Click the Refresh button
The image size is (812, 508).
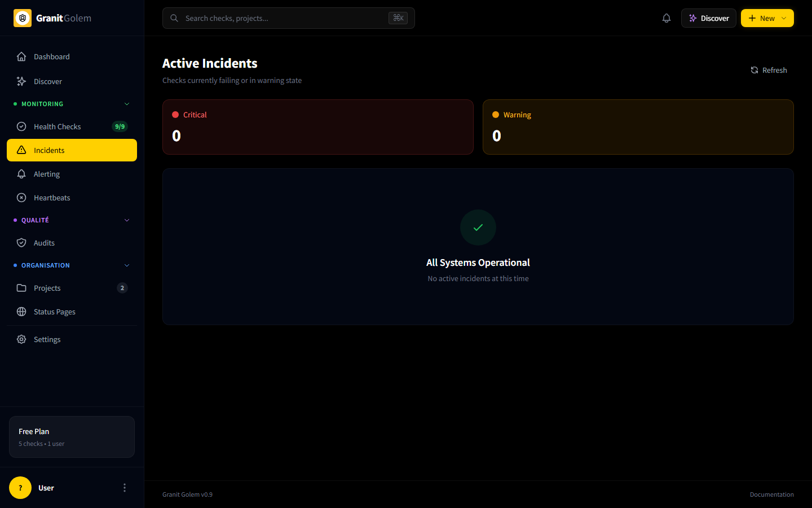pyautogui.click(x=769, y=70)
